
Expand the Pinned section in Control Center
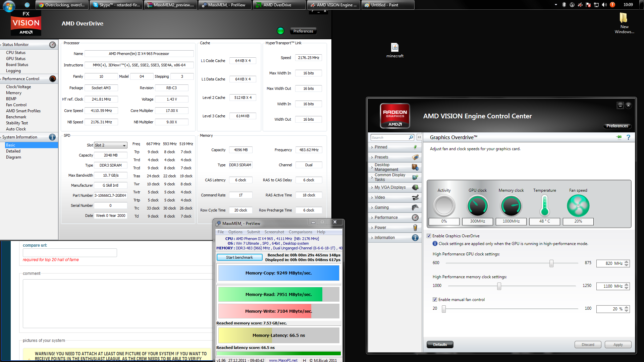pos(372,147)
